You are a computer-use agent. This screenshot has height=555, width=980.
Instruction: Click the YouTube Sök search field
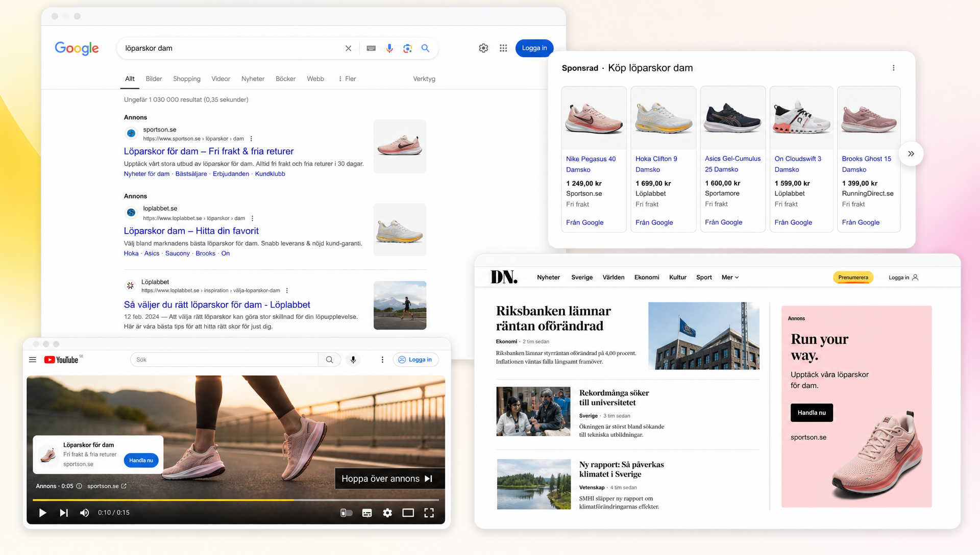[224, 360]
